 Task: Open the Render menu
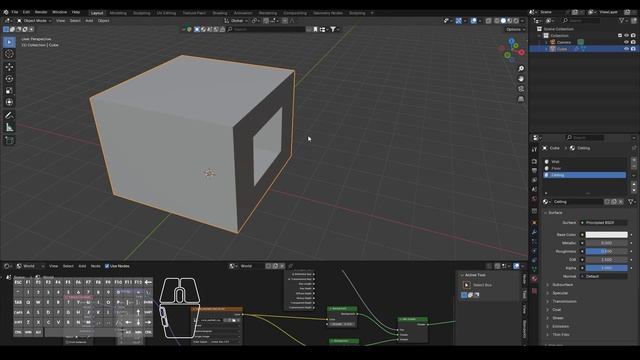41,12
